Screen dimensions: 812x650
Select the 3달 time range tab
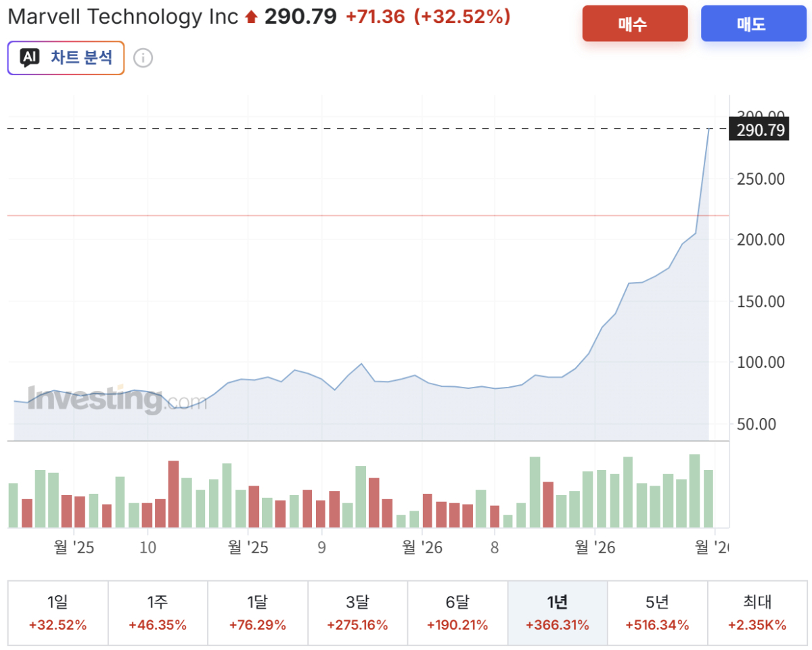[358, 613]
